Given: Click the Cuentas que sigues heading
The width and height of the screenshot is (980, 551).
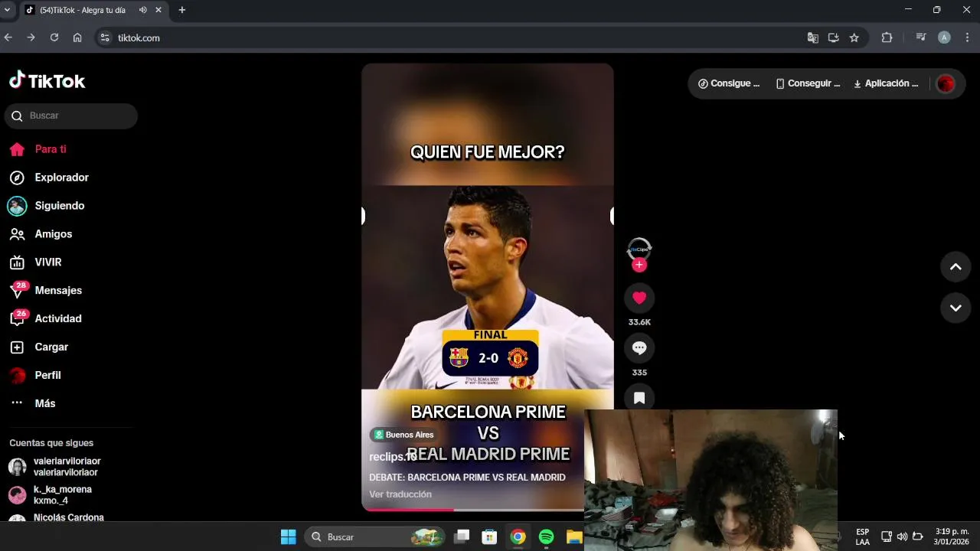Looking at the screenshot, I should pyautogui.click(x=51, y=443).
